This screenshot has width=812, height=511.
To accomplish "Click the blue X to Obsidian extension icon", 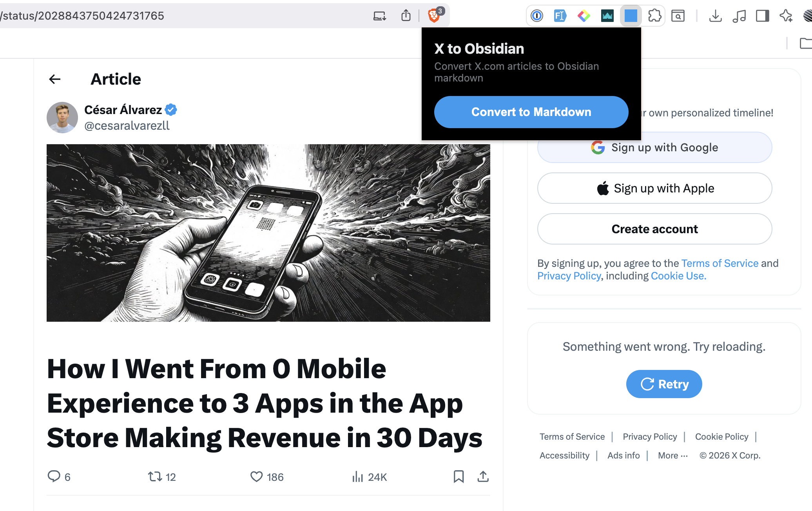I will click(x=631, y=16).
